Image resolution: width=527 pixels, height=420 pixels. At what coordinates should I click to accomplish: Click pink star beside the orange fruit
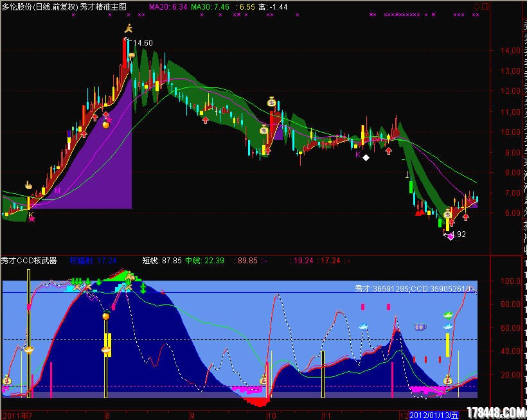point(109,119)
